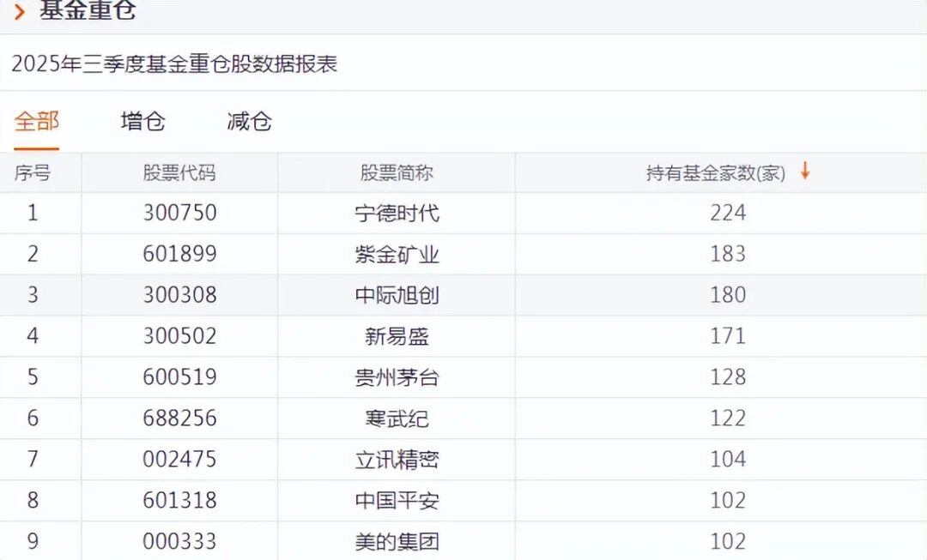Screen dimensions: 927x560
Task: Select rank number 1 for 宁德时代
Action: pos(33,213)
